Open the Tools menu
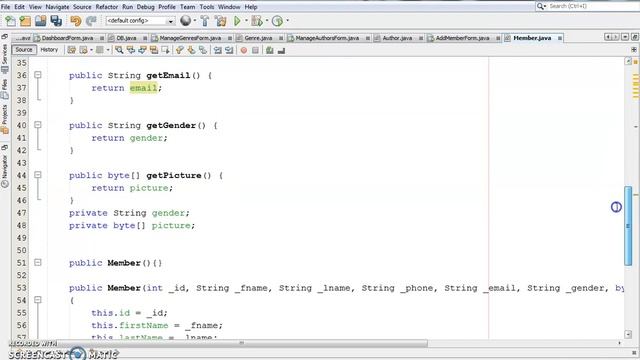640x360 pixels. [x=207, y=7]
